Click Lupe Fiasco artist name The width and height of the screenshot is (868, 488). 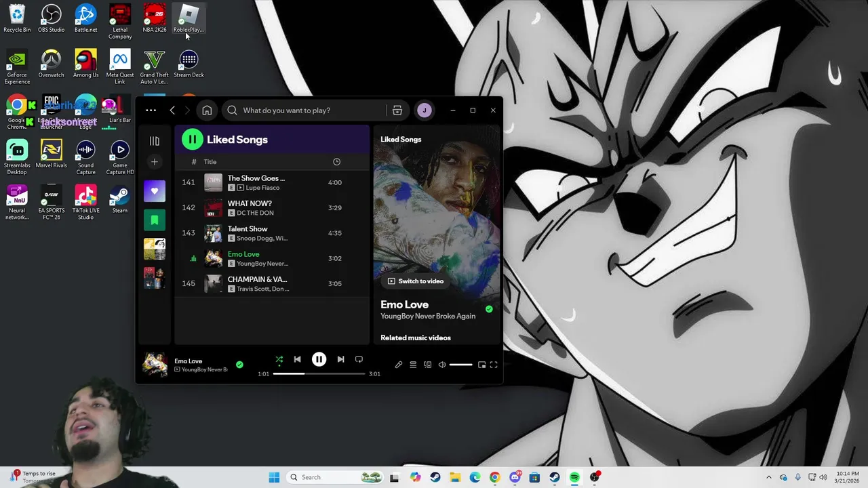coord(262,188)
